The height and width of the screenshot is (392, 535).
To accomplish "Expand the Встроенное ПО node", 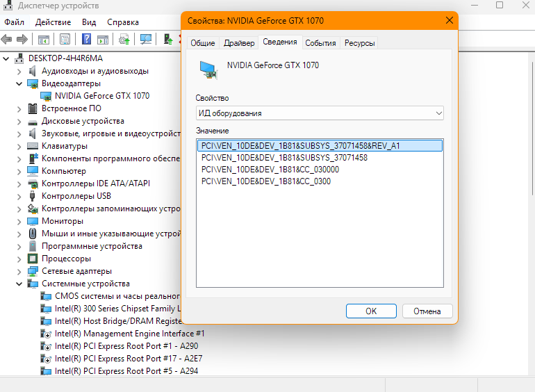I will [x=19, y=109].
